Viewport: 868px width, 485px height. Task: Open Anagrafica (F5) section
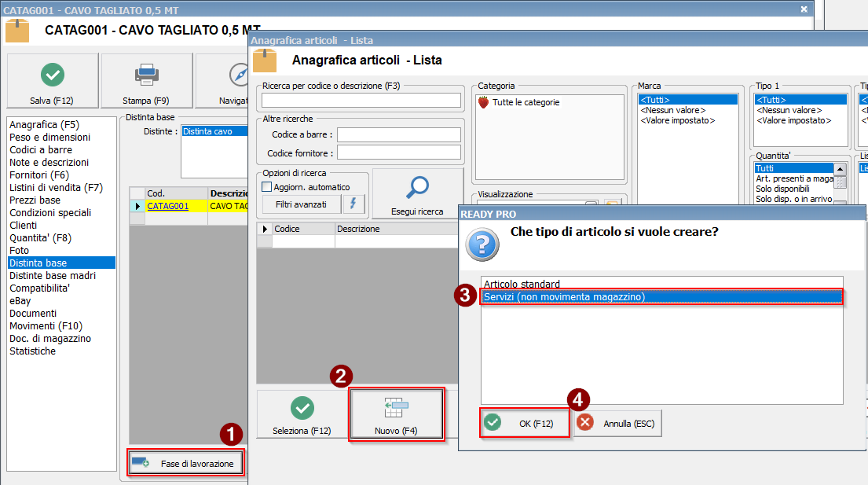44,125
